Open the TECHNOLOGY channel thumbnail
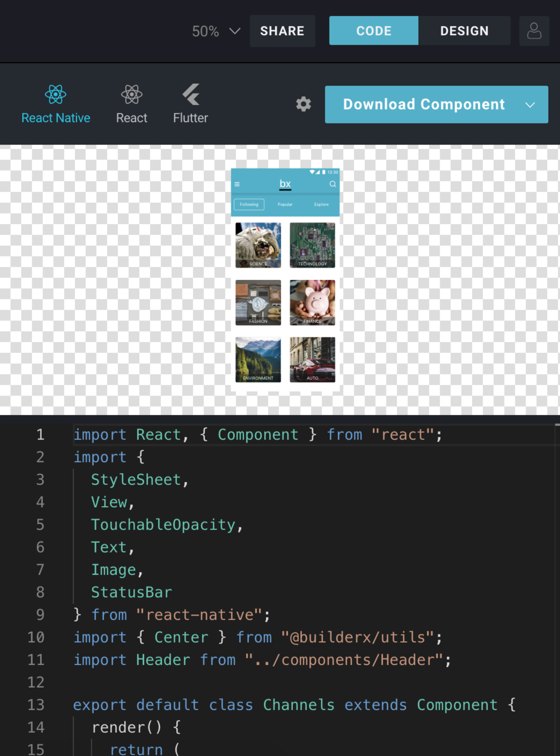This screenshot has width=560, height=756. coord(313,245)
